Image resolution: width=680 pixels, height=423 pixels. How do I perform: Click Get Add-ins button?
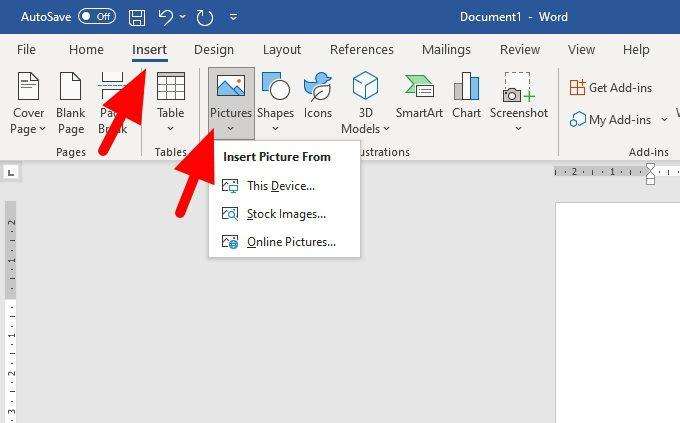pos(611,88)
